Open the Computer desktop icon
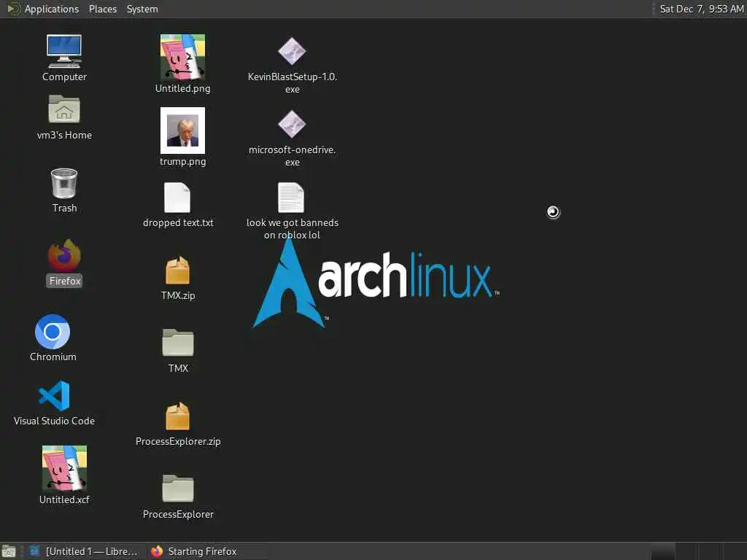Viewport: 747px width, 560px height. (x=64, y=52)
